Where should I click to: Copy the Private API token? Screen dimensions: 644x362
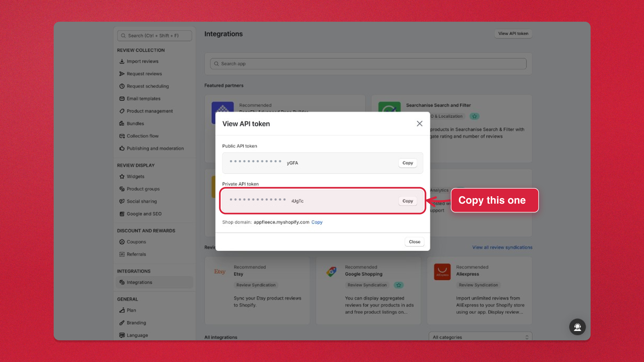point(408,201)
